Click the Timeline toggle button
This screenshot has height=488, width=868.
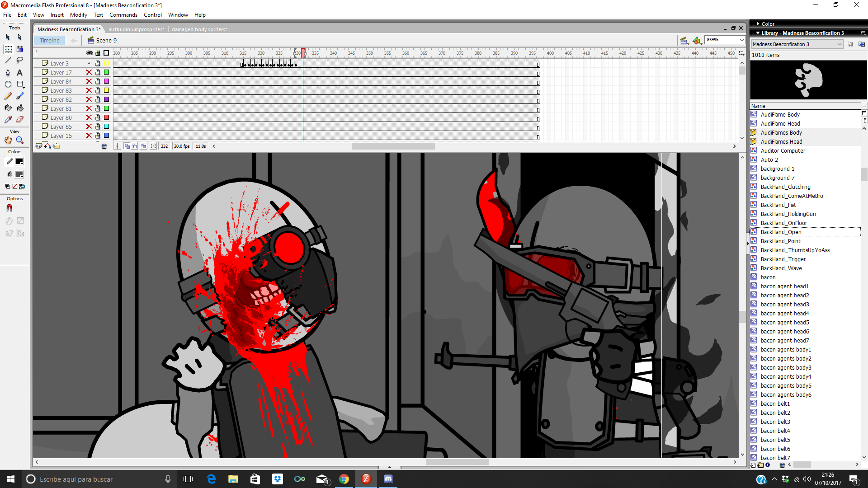pos(49,40)
